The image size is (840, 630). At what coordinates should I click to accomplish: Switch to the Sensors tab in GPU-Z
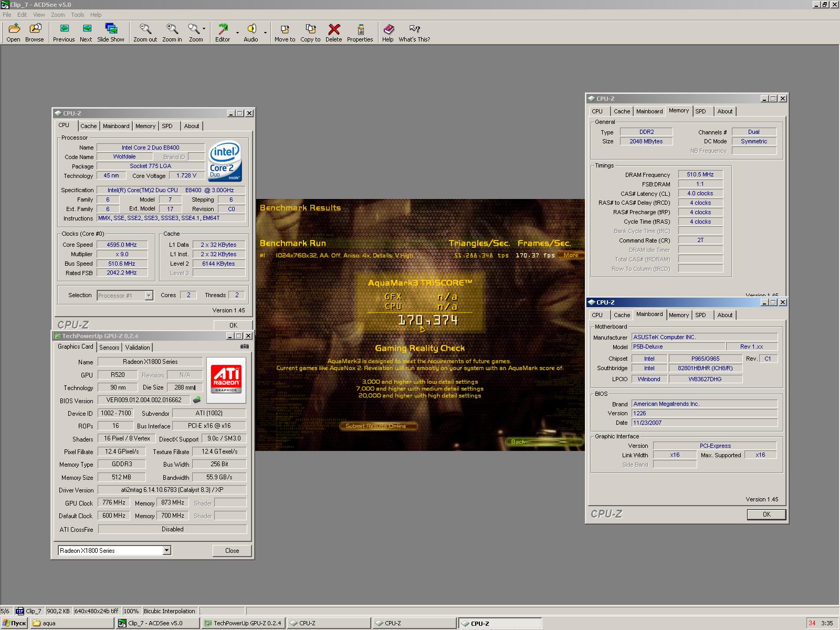[109, 347]
